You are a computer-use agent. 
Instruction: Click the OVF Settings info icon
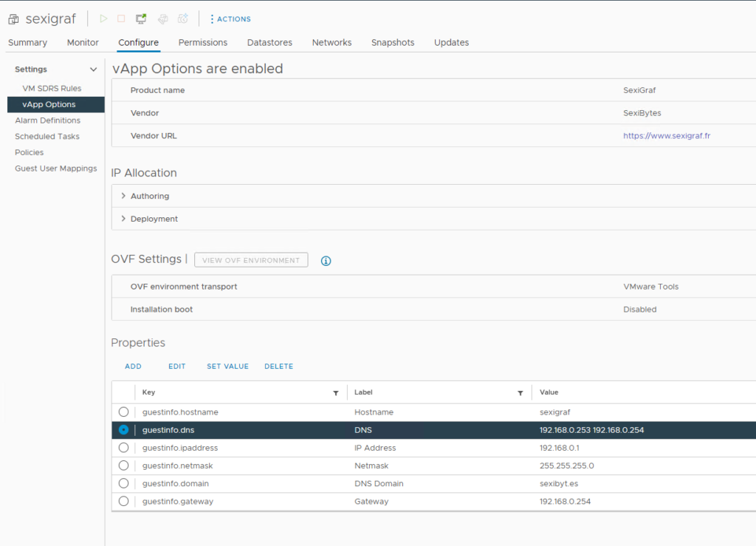coord(326,261)
